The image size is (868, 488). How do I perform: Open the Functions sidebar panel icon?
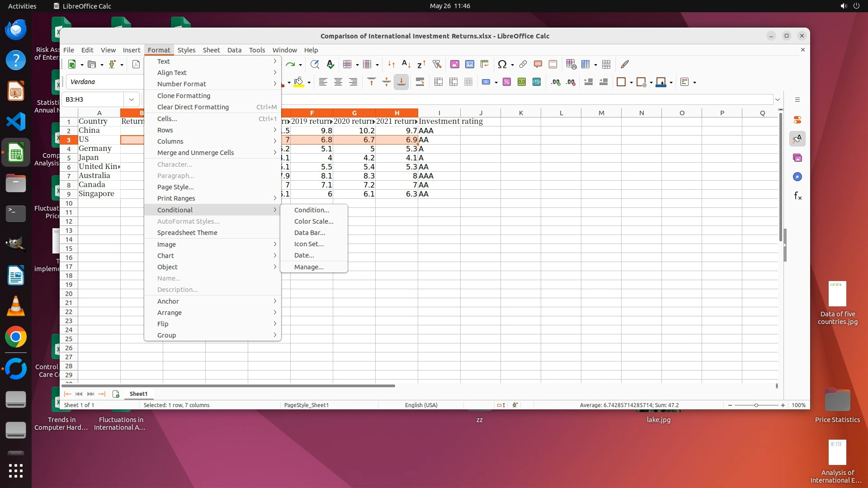click(797, 196)
